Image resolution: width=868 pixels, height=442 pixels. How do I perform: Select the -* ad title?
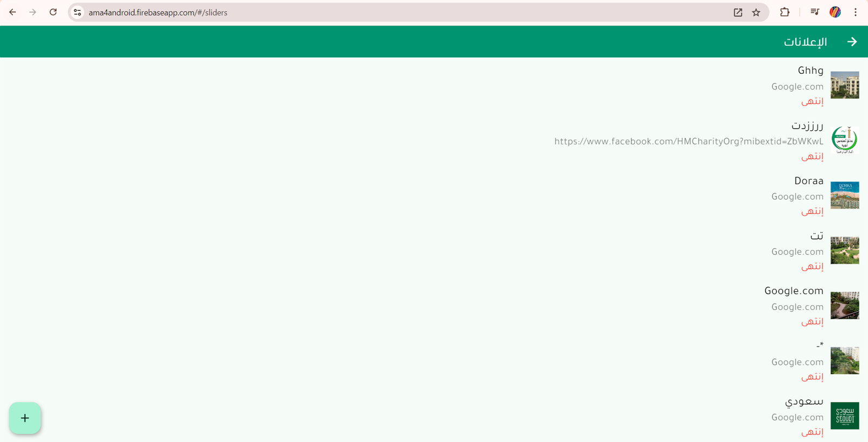point(820,345)
